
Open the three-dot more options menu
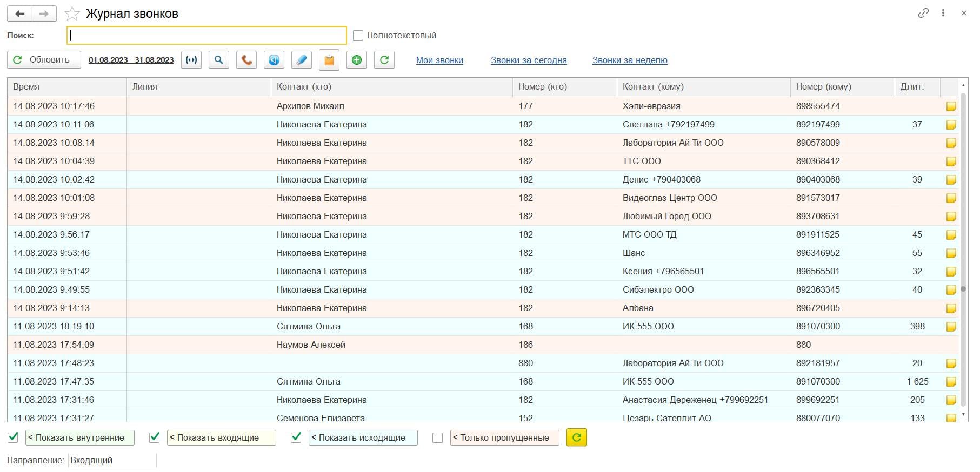943,13
